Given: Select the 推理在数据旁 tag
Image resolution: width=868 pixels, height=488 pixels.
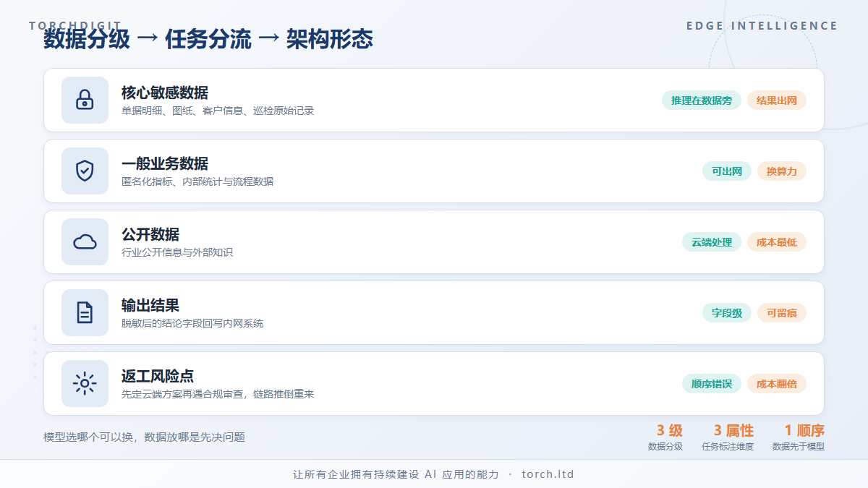Looking at the screenshot, I should 701,100.
